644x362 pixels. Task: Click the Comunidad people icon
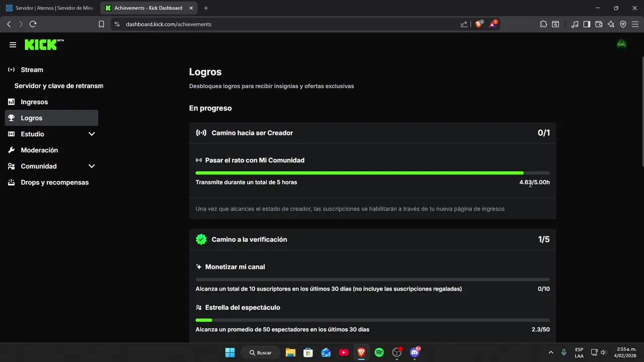11,166
